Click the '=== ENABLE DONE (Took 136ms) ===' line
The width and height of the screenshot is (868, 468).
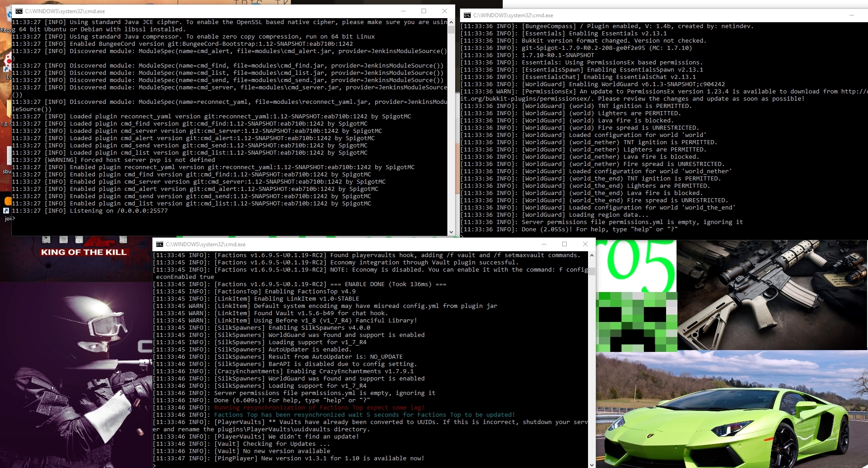tap(299, 284)
